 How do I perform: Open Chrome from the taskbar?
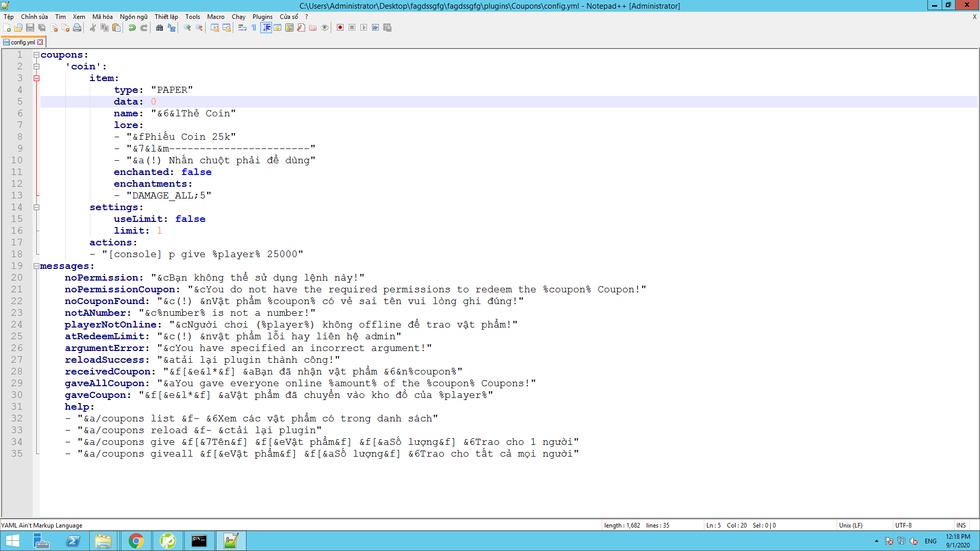point(136,541)
